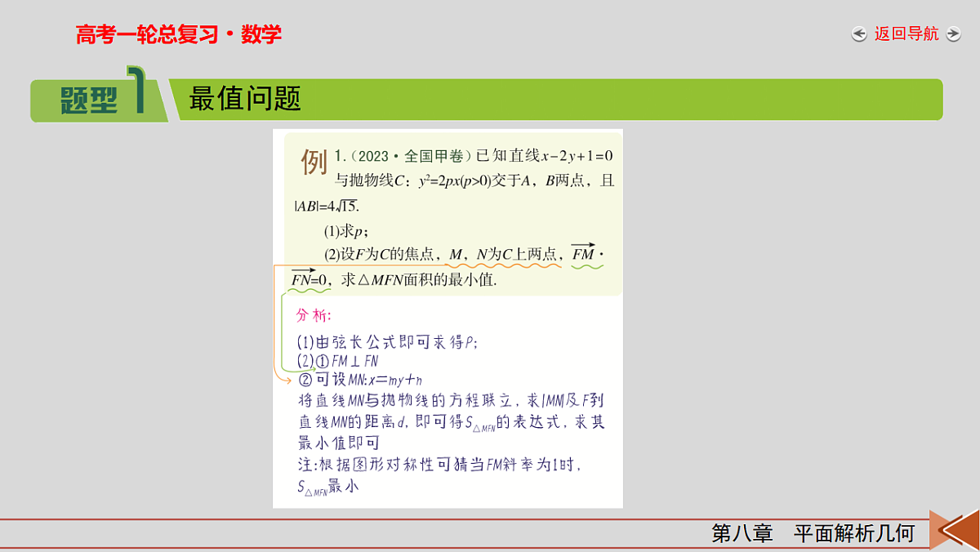The height and width of the screenshot is (552, 980).
Task: Click the orange back arrow at bottom right
Action: point(955,530)
